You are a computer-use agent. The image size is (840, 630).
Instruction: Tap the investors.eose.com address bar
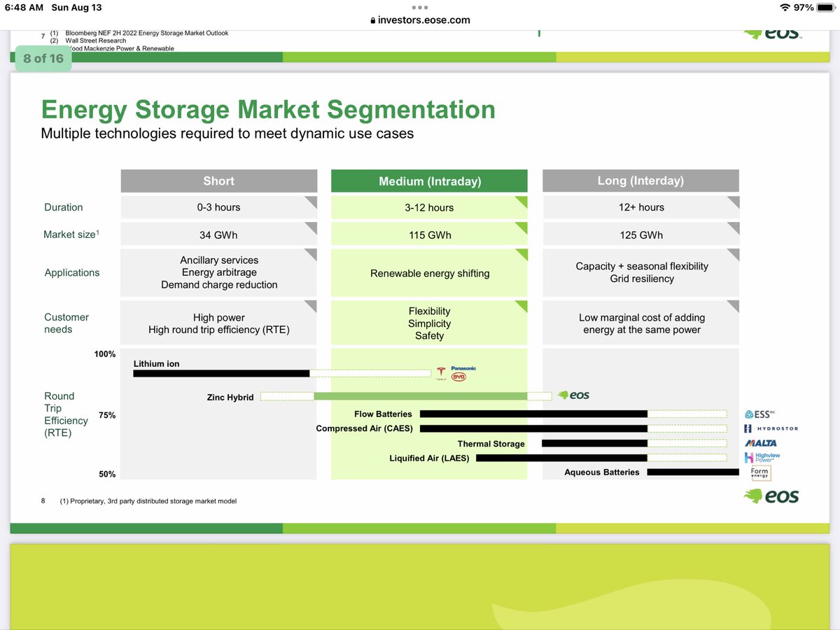(x=420, y=20)
